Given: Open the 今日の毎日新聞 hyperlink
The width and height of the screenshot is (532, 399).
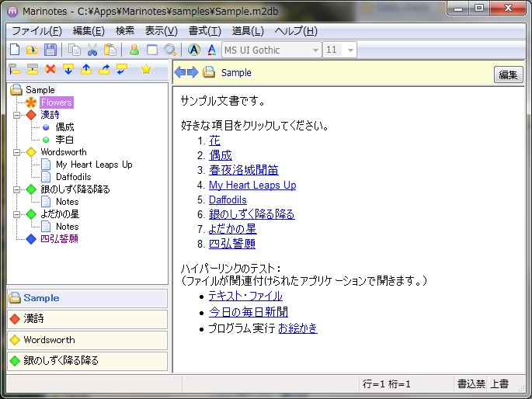Looking at the screenshot, I should click(x=249, y=312).
